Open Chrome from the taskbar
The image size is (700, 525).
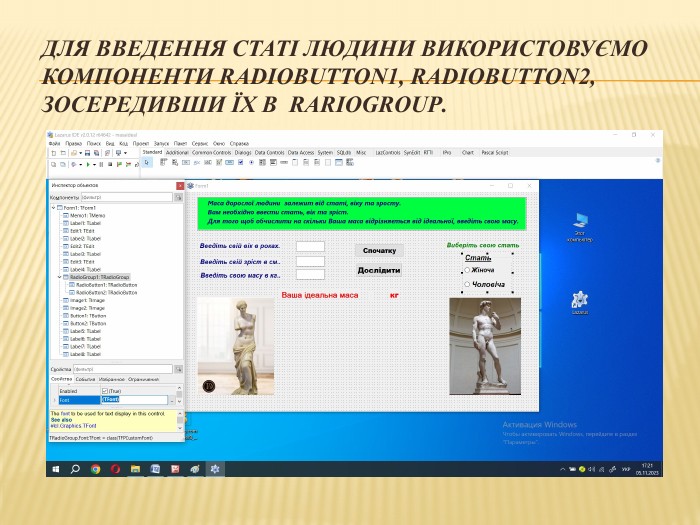pyautogui.click(x=95, y=469)
